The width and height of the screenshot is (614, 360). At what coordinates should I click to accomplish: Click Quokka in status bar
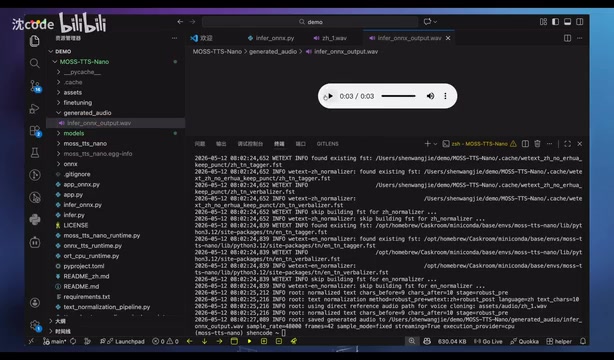click(x=524, y=341)
